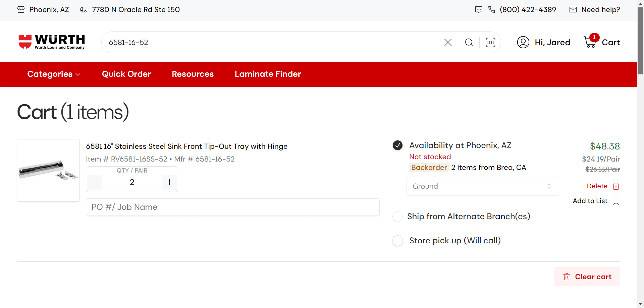Click the scrollbar down arrow
This screenshot has height=308, width=644.
pyautogui.click(x=640, y=304)
